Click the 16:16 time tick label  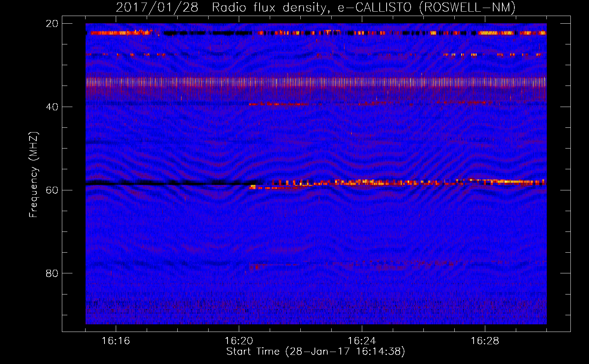[x=116, y=341]
